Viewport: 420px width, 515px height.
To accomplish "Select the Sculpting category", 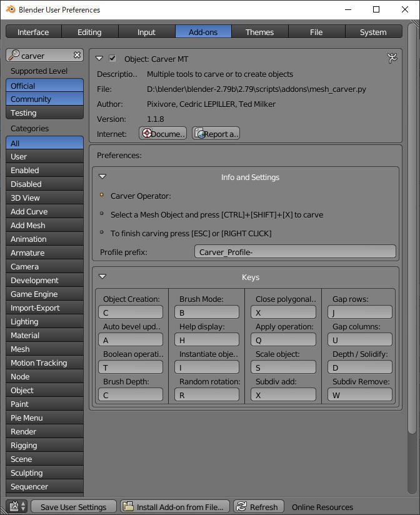I will [x=44, y=473].
